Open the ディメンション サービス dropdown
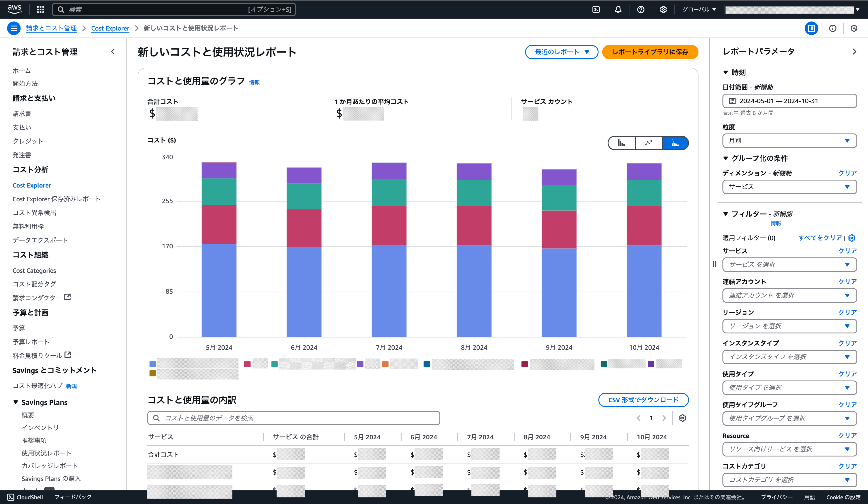The image size is (868, 504). tap(790, 187)
